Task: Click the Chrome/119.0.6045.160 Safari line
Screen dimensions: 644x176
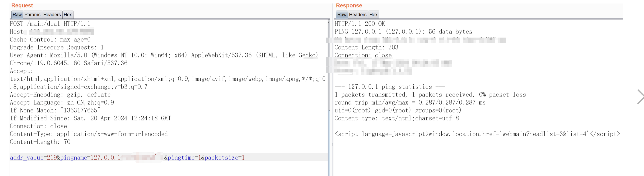Action: tap(68, 63)
